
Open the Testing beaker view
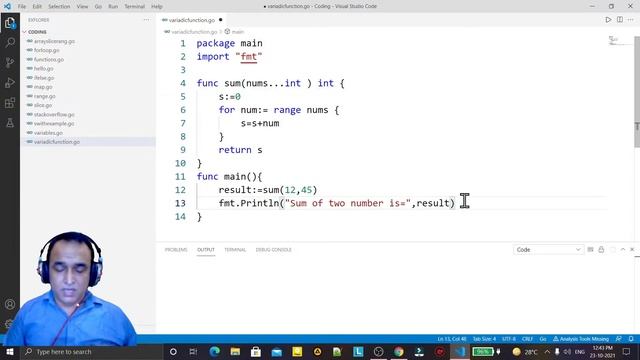10,122
